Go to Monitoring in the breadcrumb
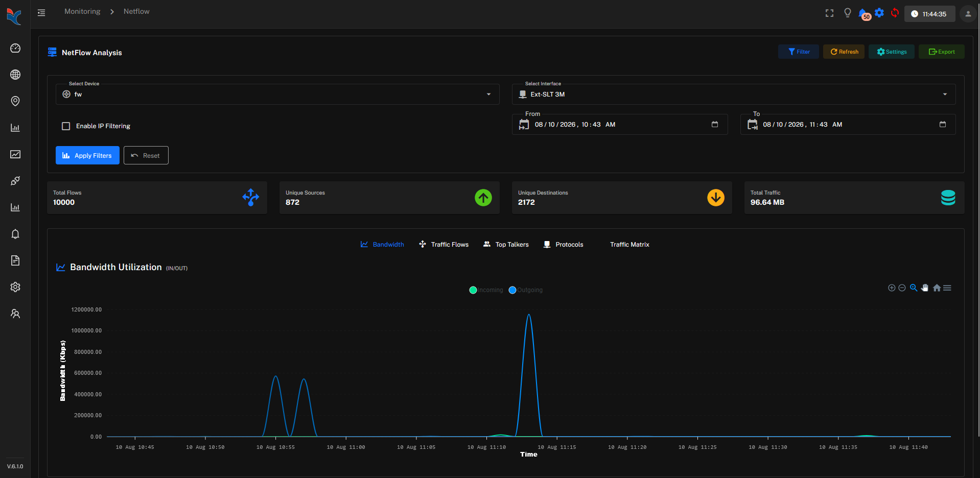Viewport: 980px width, 478px height. [x=82, y=11]
